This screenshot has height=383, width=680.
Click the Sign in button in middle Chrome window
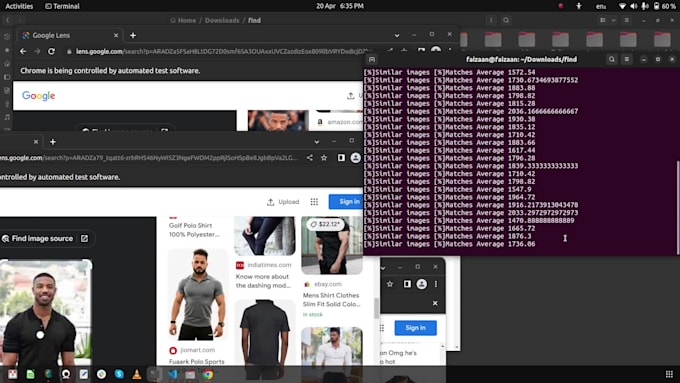point(347,202)
